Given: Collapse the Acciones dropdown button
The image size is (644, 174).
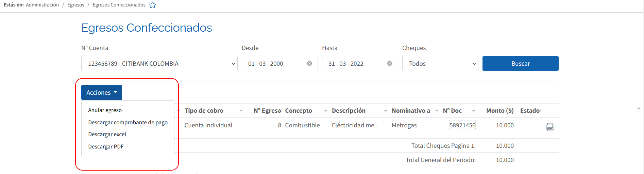Looking at the screenshot, I should click(x=102, y=92).
